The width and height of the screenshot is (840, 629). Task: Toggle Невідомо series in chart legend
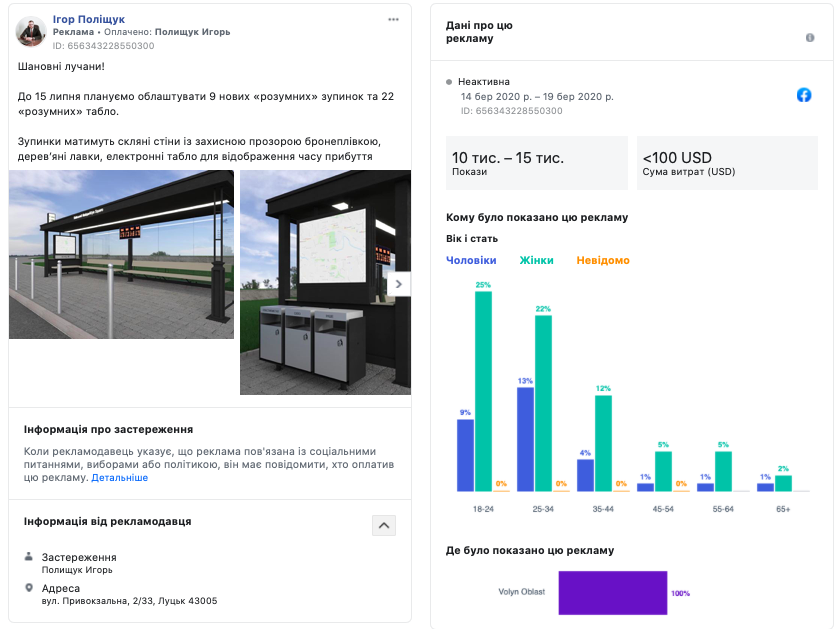pyautogui.click(x=603, y=260)
